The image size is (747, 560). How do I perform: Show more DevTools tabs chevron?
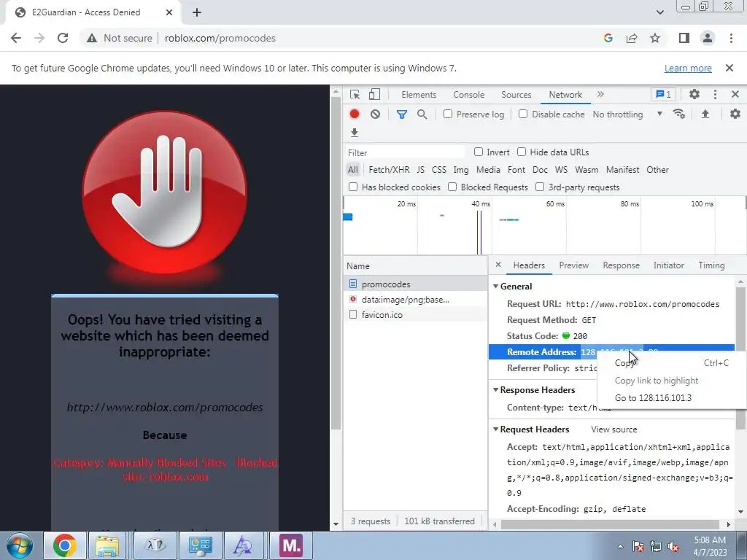point(600,94)
